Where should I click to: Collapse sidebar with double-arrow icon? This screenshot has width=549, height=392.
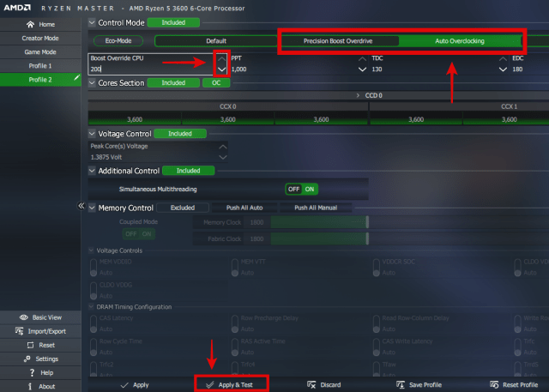[81, 206]
